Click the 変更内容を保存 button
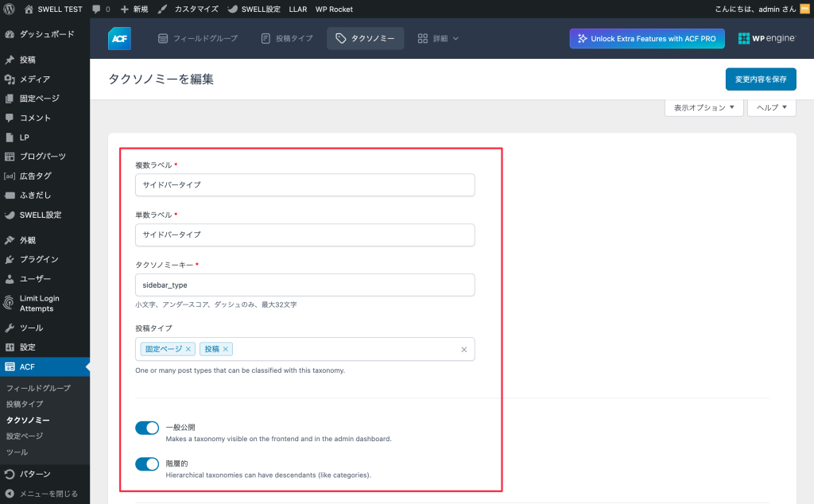This screenshot has width=814, height=504. pyautogui.click(x=760, y=79)
